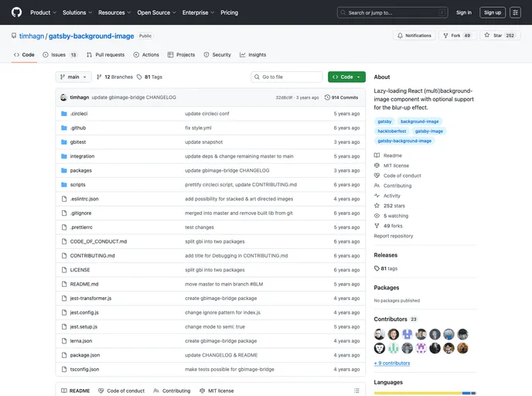Open the .eslintrc.json file

pos(84,199)
